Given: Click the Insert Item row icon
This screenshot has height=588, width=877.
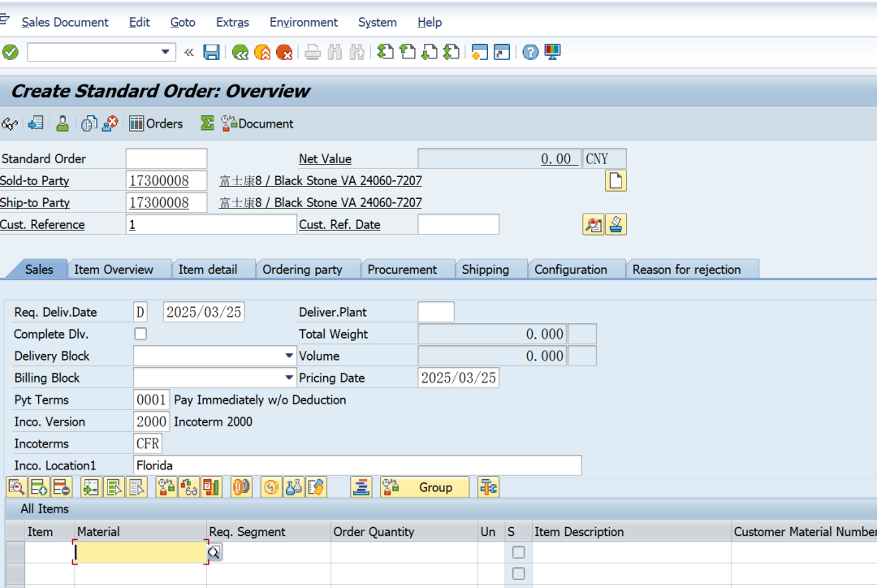Looking at the screenshot, I should point(38,487).
